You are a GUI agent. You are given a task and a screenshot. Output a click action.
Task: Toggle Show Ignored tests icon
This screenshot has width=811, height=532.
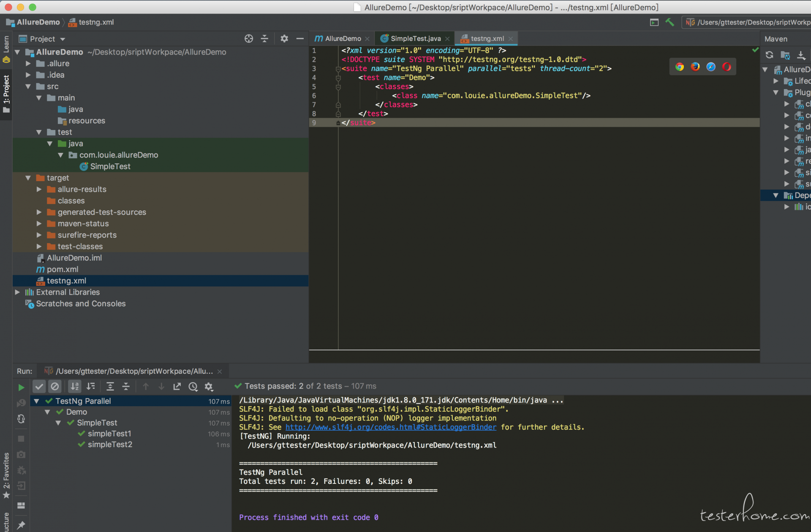pyautogui.click(x=55, y=386)
